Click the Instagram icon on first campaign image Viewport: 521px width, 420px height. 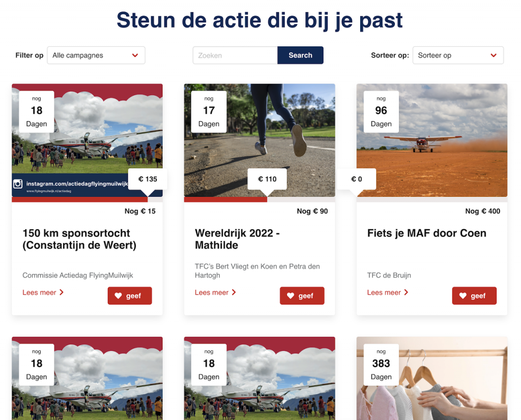(18, 184)
